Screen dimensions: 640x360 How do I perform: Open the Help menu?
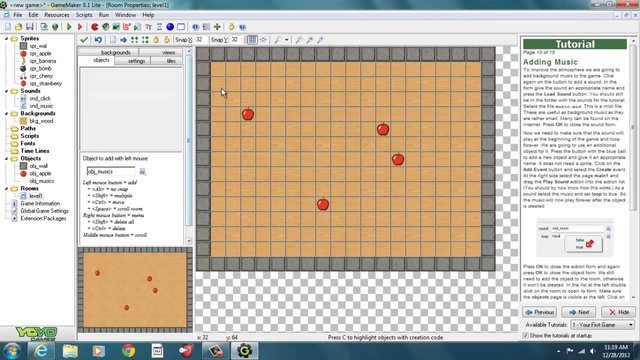148,15
